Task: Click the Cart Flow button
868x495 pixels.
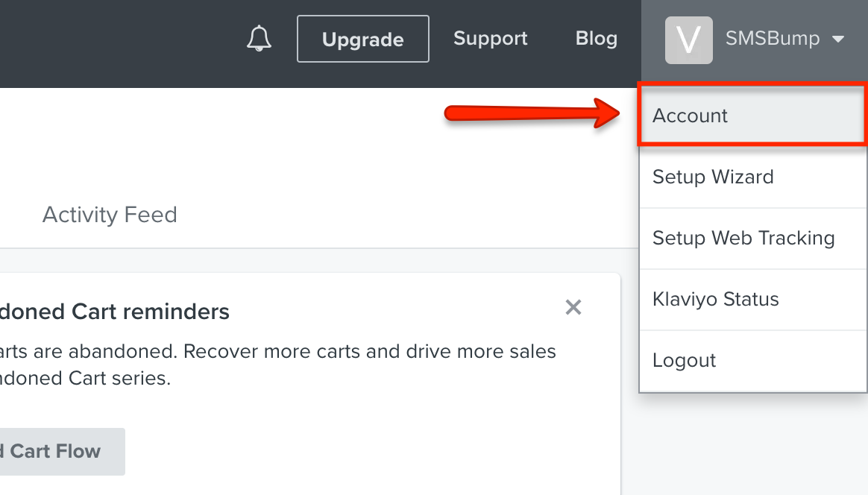Action: [x=62, y=451]
